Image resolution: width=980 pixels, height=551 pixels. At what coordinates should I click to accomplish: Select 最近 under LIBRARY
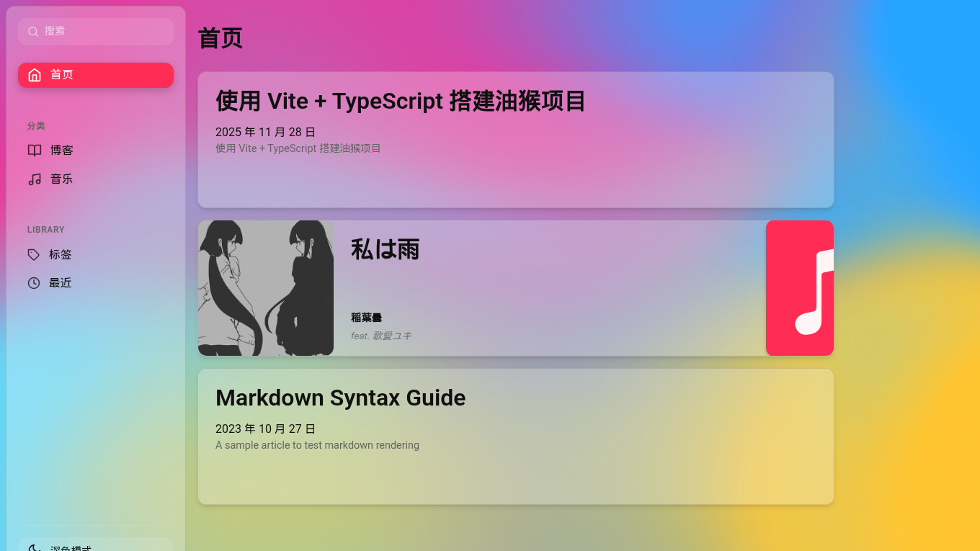pos(61,282)
